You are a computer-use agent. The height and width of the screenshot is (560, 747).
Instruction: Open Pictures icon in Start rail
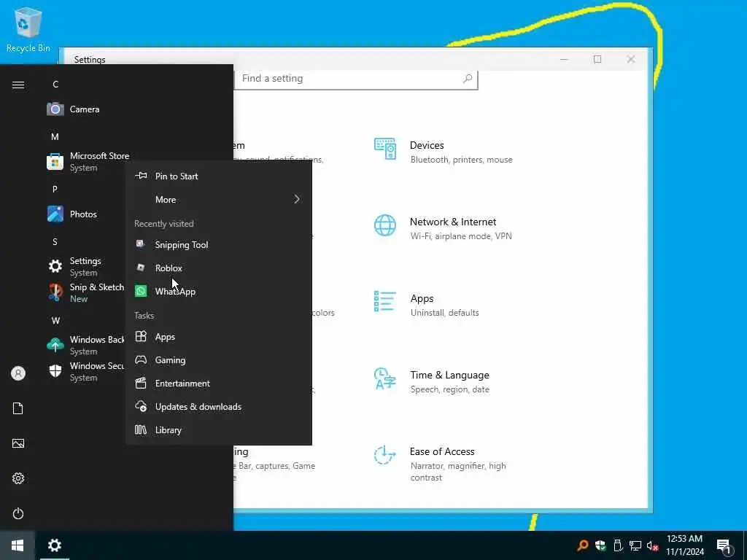coord(18,443)
